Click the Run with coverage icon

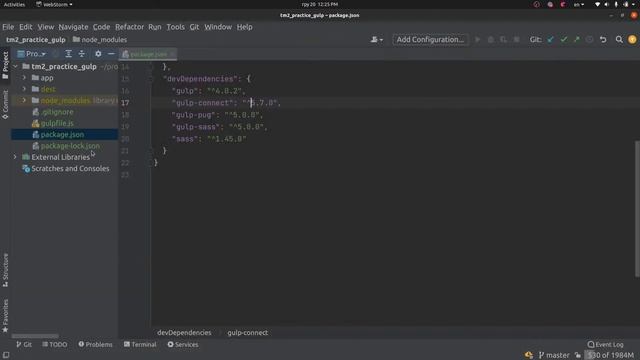pos(504,40)
